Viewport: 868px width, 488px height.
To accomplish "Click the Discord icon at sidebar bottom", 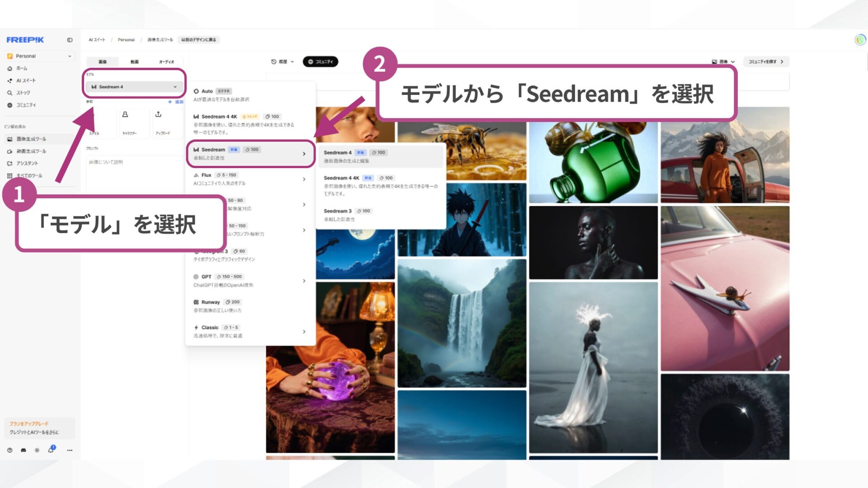I will point(24,450).
